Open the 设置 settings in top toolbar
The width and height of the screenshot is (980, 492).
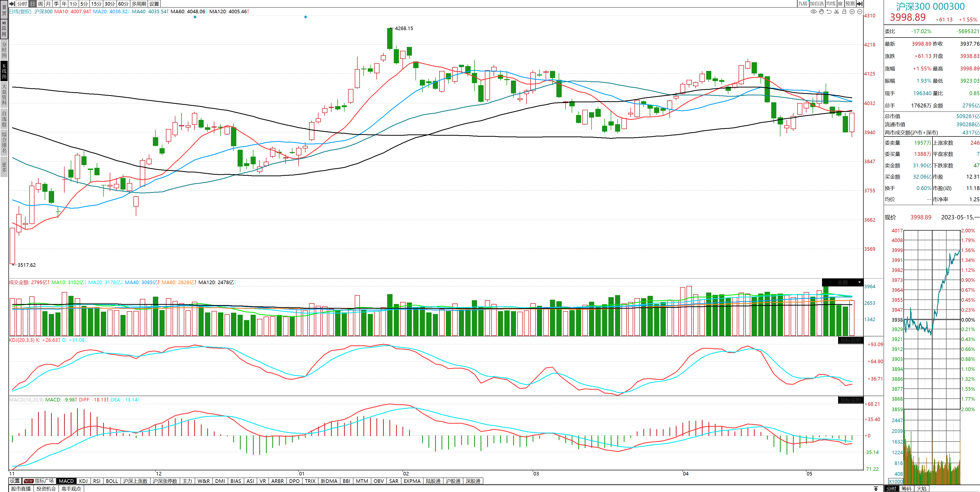click(154, 4)
